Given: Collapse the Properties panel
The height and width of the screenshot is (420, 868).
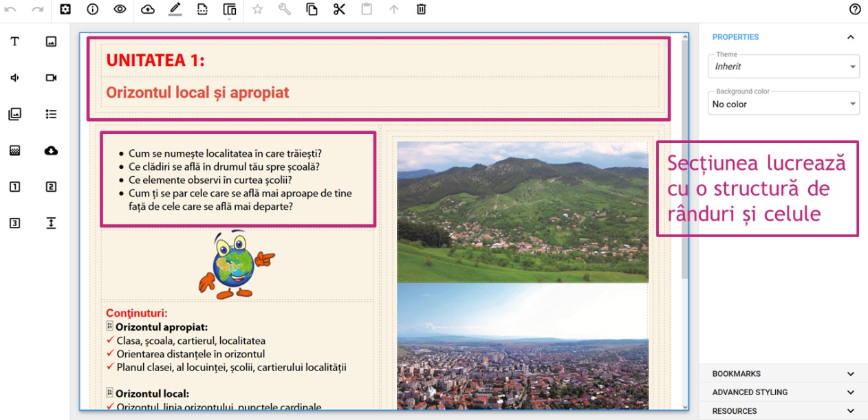Looking at the screenshot, I should click(851, 37).
